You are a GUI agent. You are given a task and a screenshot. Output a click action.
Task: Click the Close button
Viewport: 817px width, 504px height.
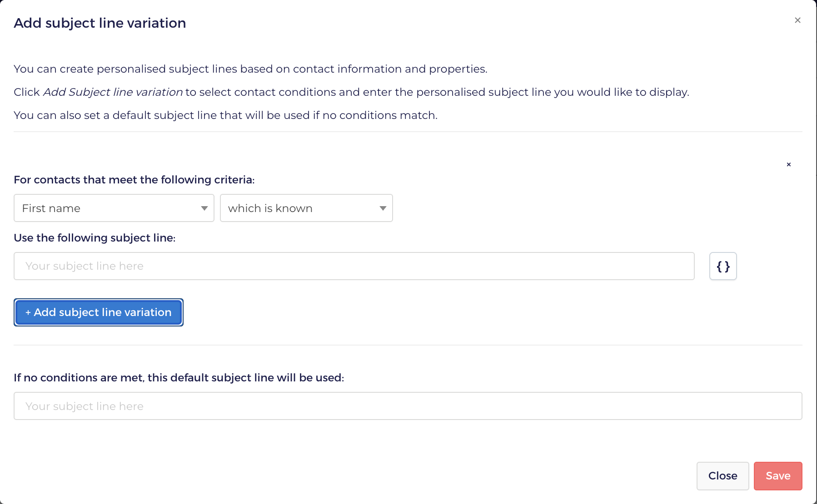click(722, 476)
